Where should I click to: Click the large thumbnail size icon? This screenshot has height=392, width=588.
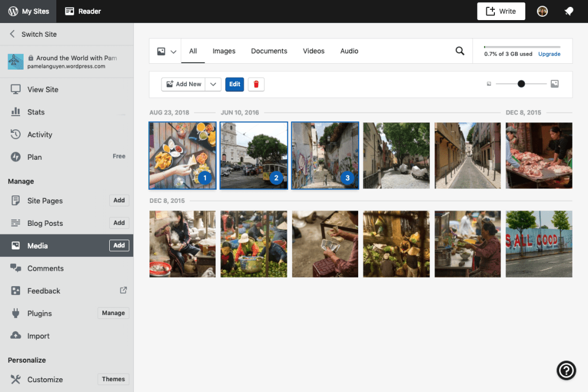tap(555, 84)
